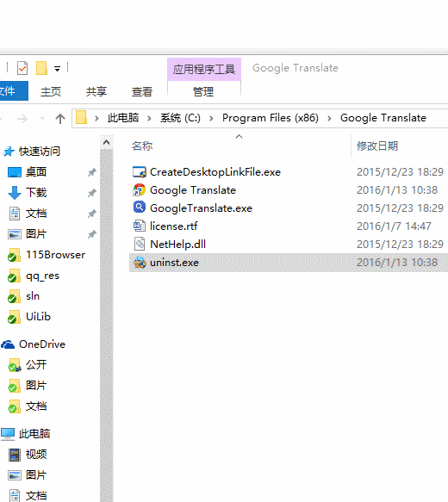Click the Properties checkmark icon in quick access toolbar

click(x=22, y=68)
